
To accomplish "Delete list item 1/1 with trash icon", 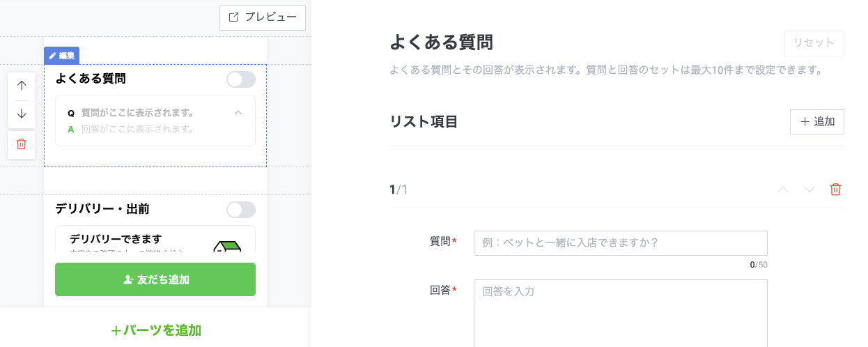I will (x=836, y=190).
